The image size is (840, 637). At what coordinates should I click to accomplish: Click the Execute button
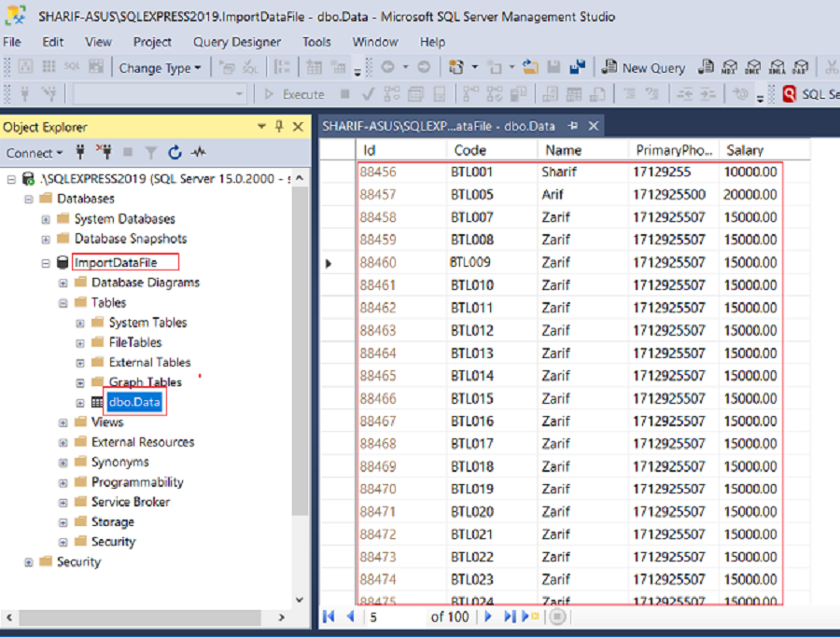(x=295, y=94)
